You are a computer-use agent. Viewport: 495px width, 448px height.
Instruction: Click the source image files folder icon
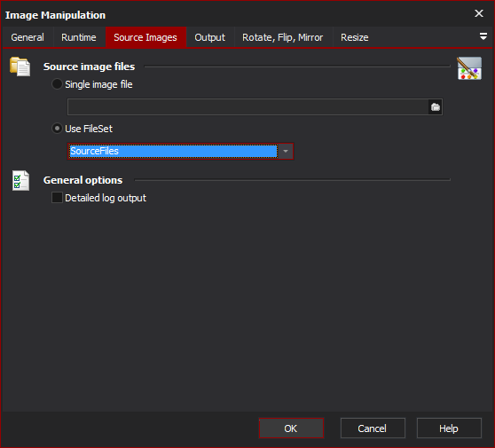click(20, 67)
